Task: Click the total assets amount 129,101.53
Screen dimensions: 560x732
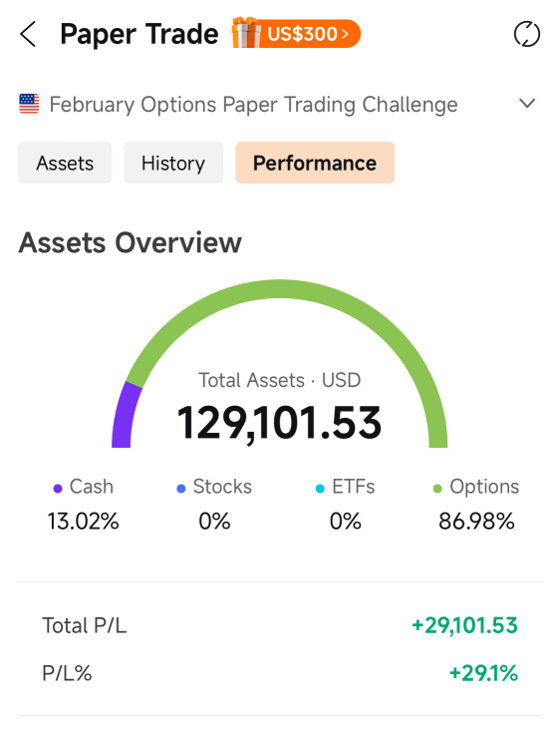Action: [x=279, y=423]
